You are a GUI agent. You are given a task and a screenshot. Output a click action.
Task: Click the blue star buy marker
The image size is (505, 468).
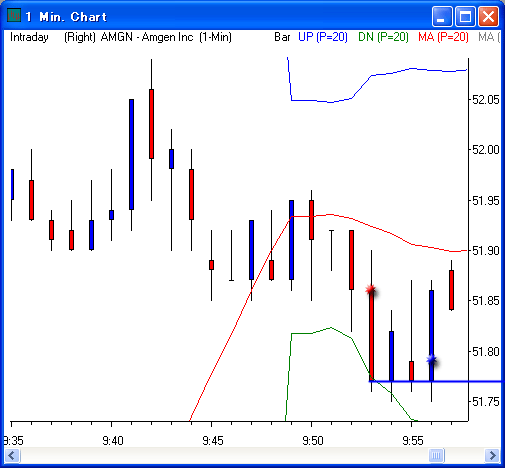coord(432,360)
